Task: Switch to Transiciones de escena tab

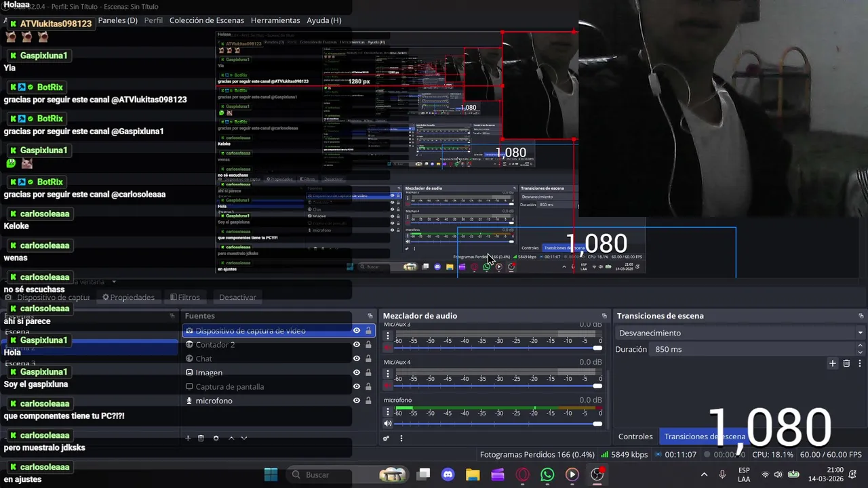Action: click(705, 436)
